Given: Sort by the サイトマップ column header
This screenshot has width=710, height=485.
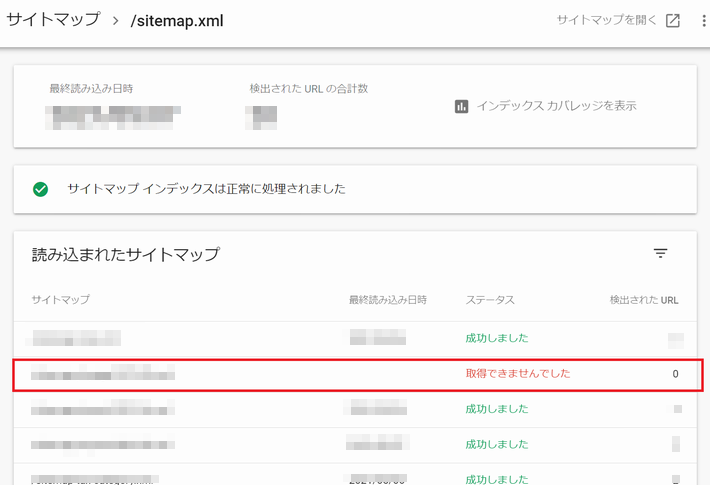Looking at the screenshot, I should coord(61,299).
